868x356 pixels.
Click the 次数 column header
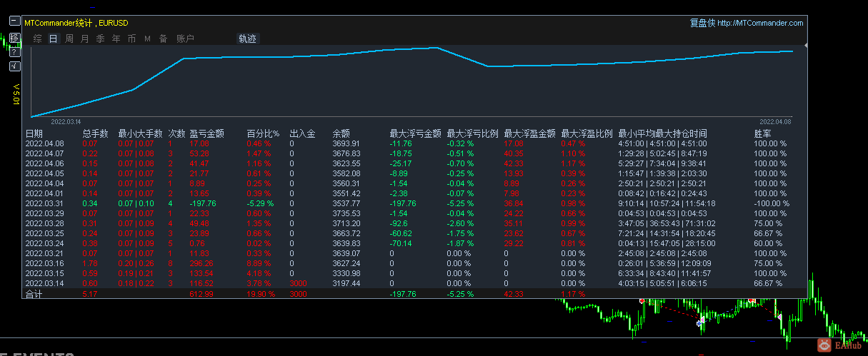(x=177, y=133)
